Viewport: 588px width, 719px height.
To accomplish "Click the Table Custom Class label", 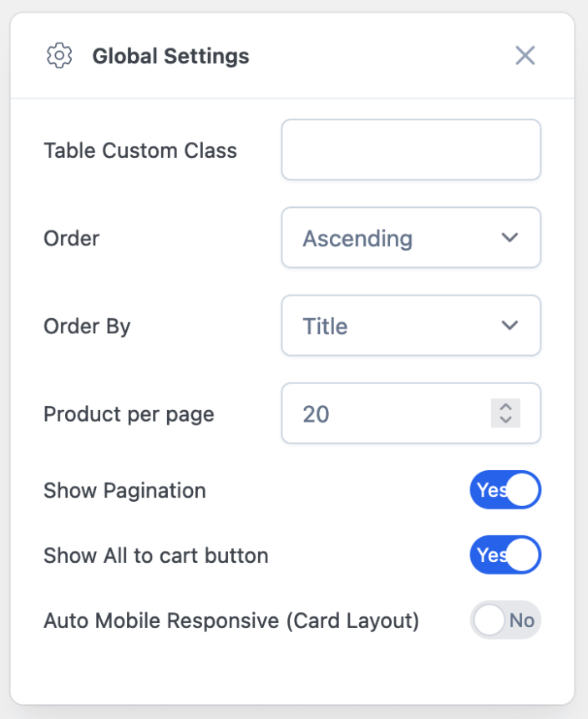I will [140, 150].
